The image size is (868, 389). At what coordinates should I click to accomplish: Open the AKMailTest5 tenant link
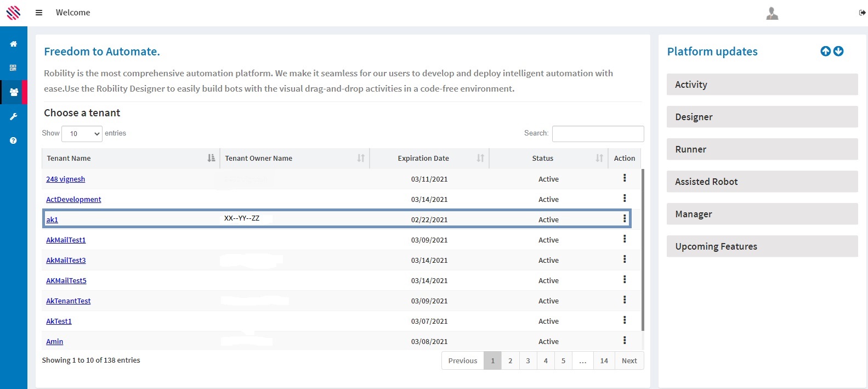tap(66, 280)
